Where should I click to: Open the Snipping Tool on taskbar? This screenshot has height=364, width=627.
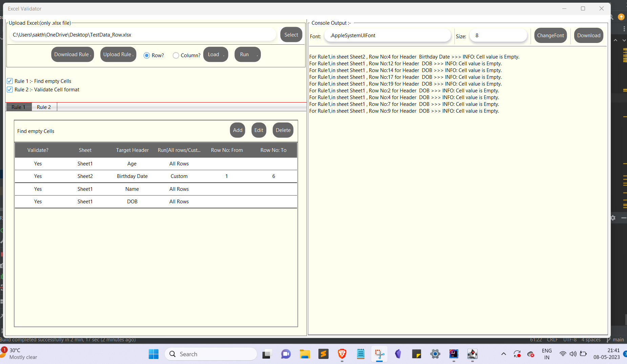pyautogui.click(x=379, y=354)
